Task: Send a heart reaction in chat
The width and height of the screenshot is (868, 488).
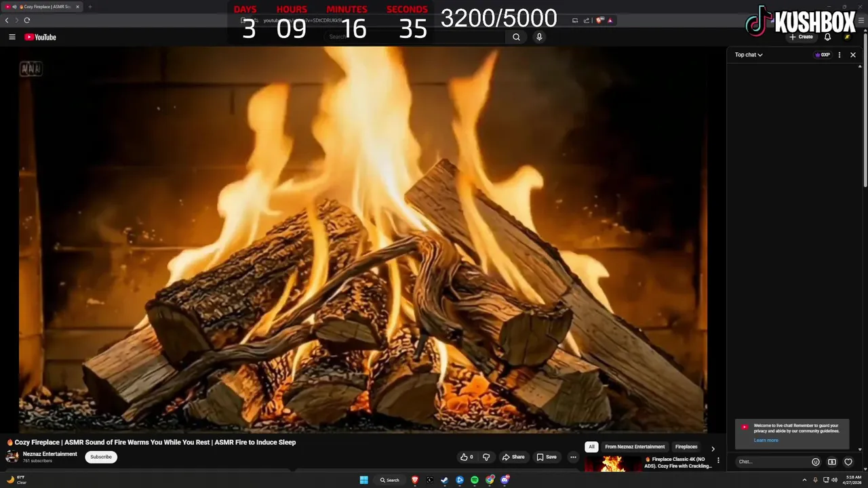Action: pyautogui.click(x=848, y=462)
